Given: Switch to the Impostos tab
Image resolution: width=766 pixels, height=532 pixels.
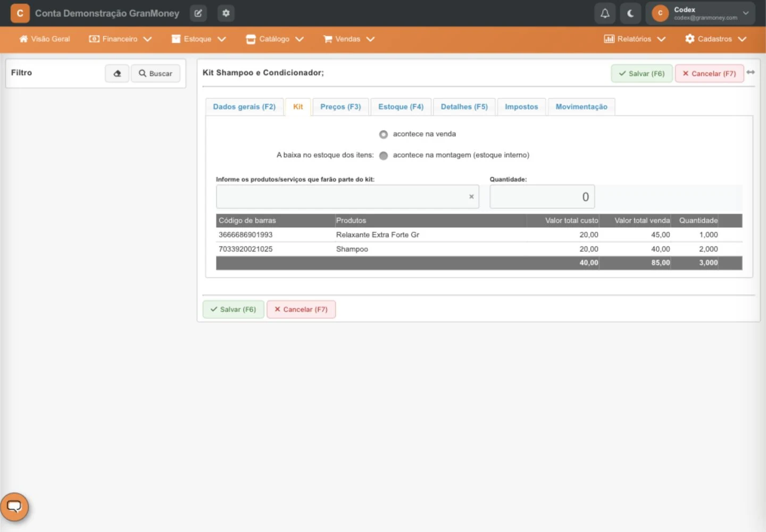Looking at the screenshot, I should tap(521, 107).
